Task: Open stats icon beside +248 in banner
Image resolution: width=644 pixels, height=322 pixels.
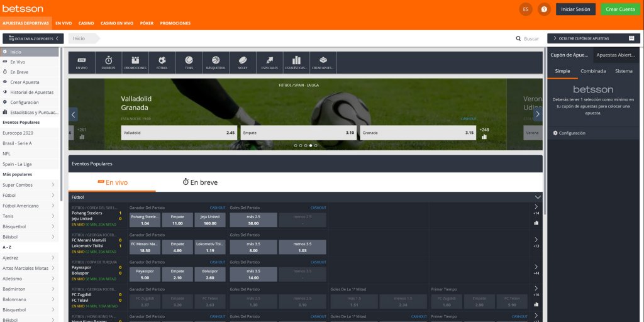Action: [484, 136]
